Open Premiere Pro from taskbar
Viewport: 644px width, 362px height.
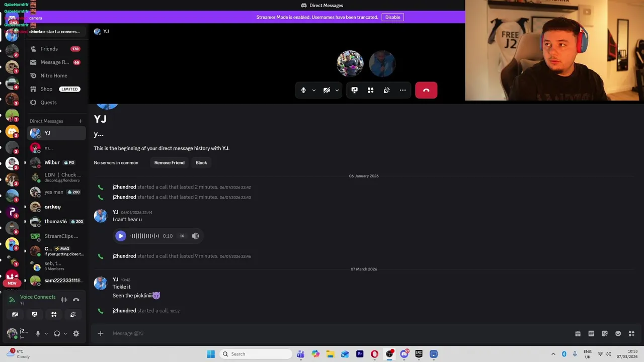[x=360, y=354]
